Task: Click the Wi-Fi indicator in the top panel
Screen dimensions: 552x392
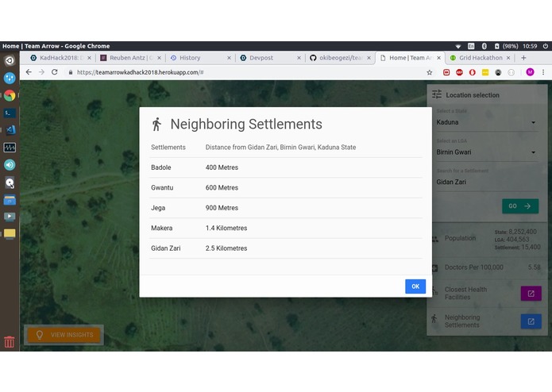Action: (x=458, y=46)
